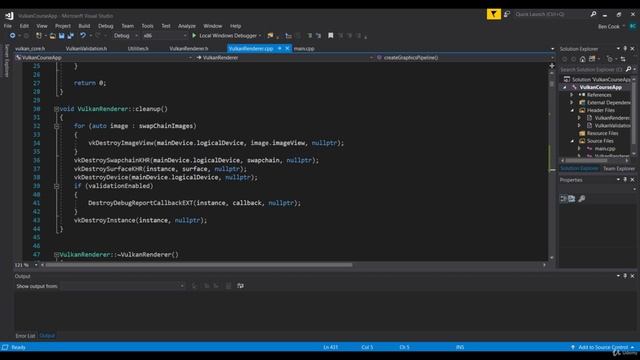This screenshot has width=640, height=360.
Task: Click the Server Explorer side tab
Action: (x=6, y=60)
